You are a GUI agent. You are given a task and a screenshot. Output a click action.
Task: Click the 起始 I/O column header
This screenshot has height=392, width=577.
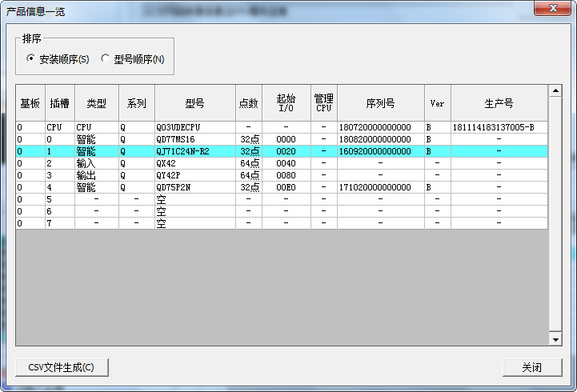[x=286, y=103]
